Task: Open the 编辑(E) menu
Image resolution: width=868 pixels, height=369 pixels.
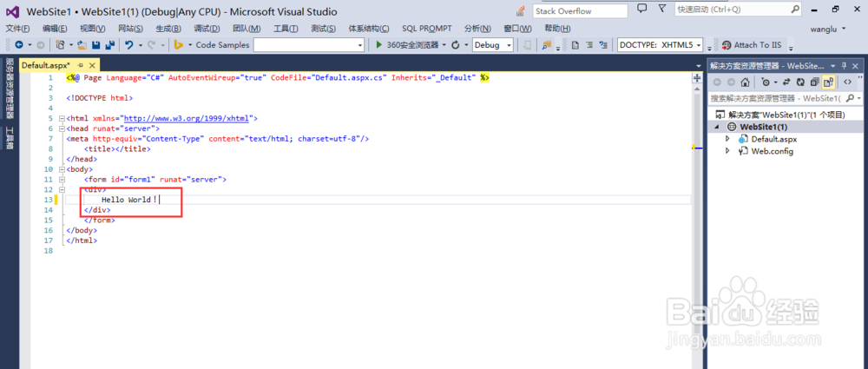Action: coord(55,29)
